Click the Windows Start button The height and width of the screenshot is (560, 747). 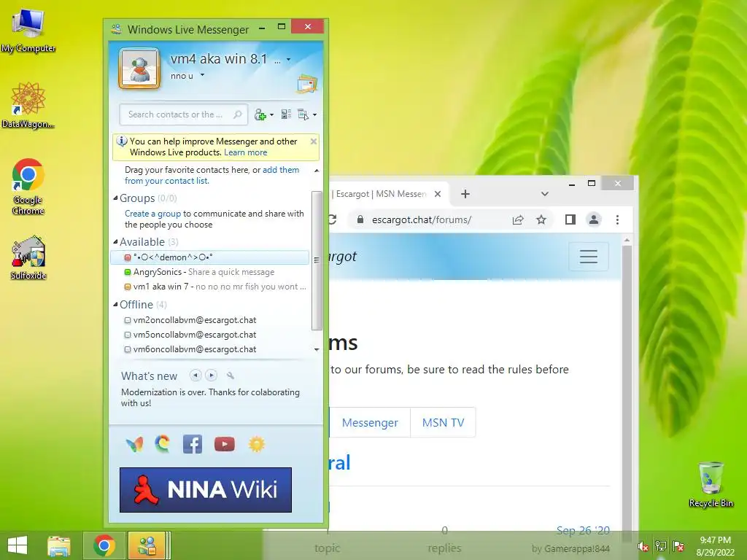(18, 545)
